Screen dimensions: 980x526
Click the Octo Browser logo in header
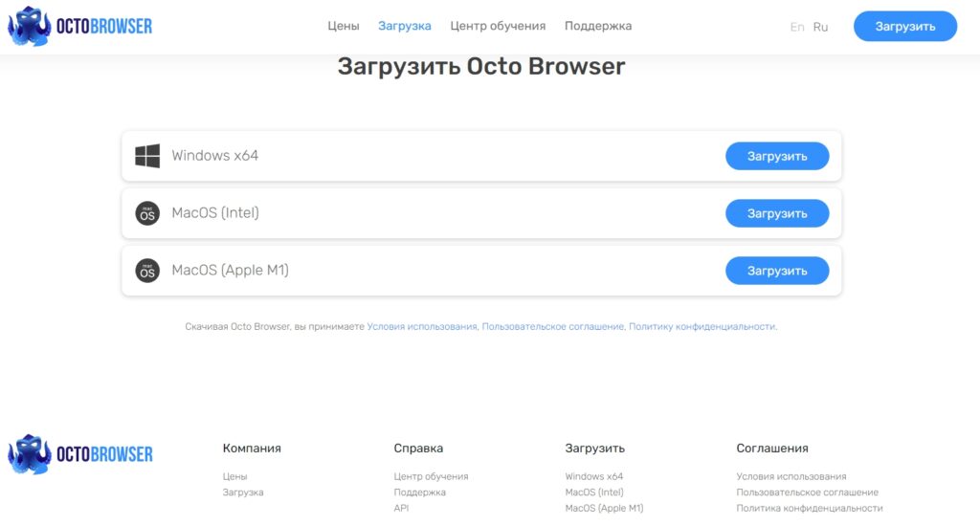coord(80,26)
